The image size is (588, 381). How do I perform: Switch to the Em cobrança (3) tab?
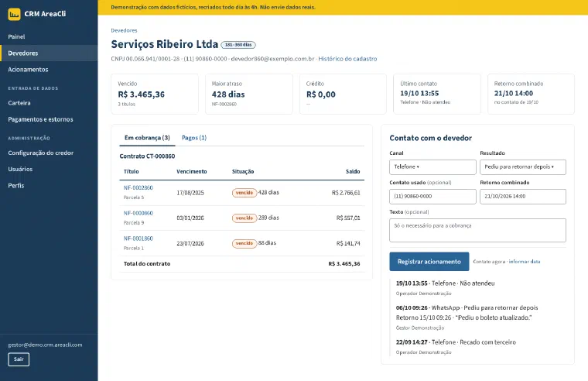pos(147,138)
